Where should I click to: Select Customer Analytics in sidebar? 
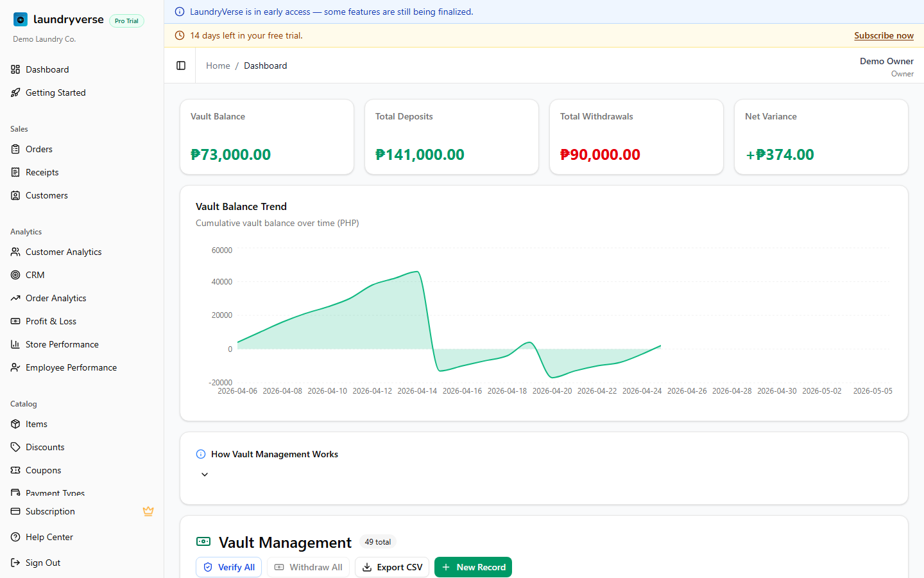82,252
